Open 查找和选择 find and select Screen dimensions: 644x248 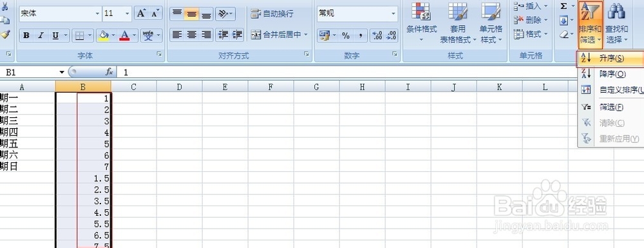click(x=617, y=23)
